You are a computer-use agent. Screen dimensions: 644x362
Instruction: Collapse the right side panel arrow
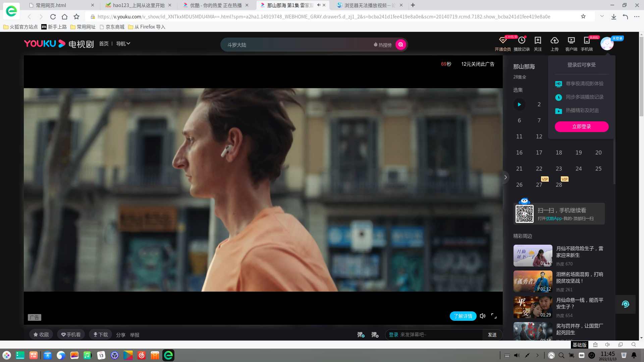(x=505, y=177)
